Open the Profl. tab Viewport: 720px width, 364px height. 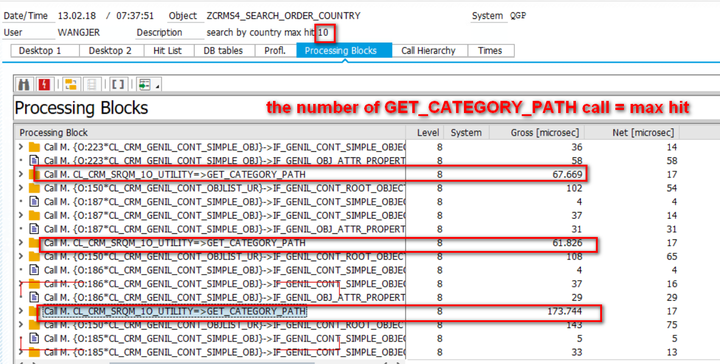tap(275, 50)
